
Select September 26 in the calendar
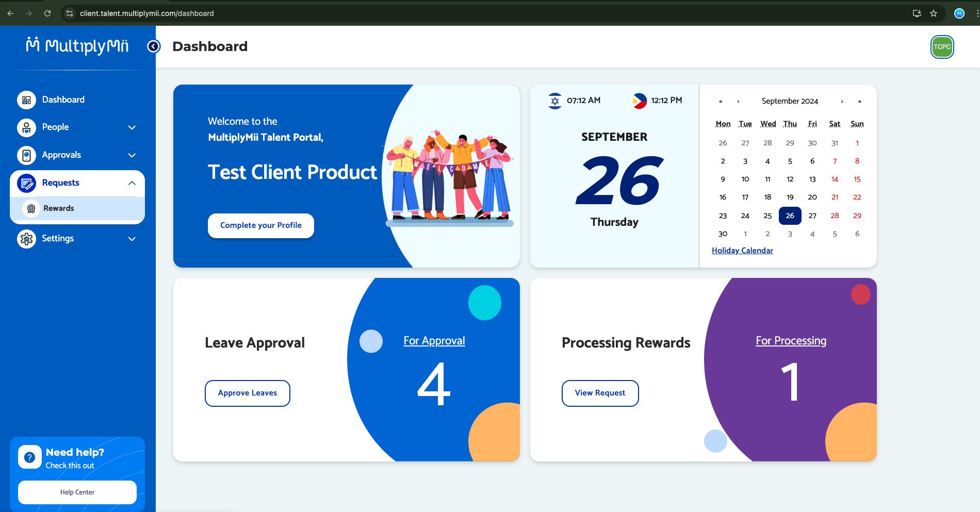tap(790, 216)
